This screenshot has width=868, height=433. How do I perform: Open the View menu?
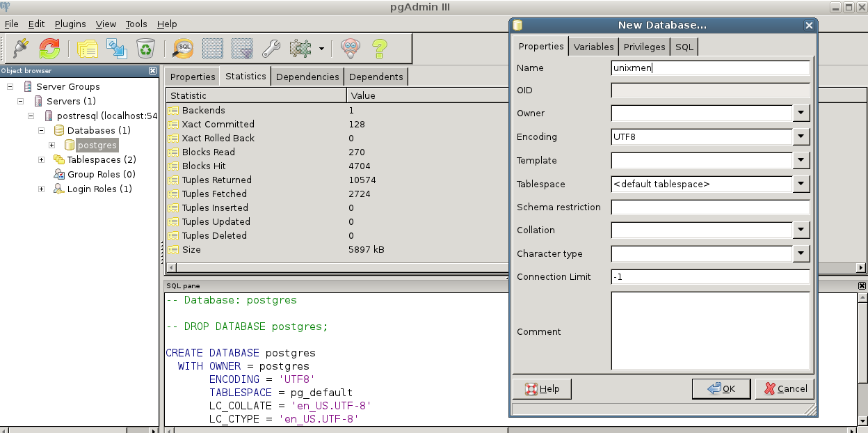(106, 24)
